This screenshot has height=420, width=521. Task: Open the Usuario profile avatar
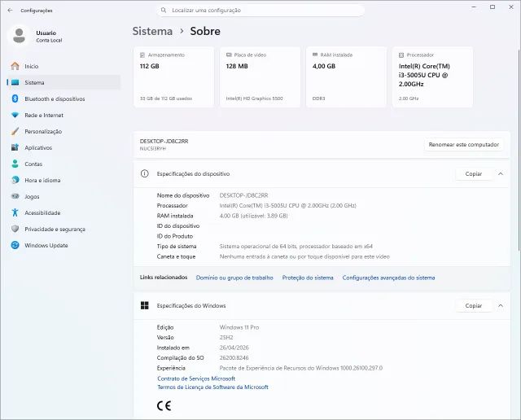point(19,36)
